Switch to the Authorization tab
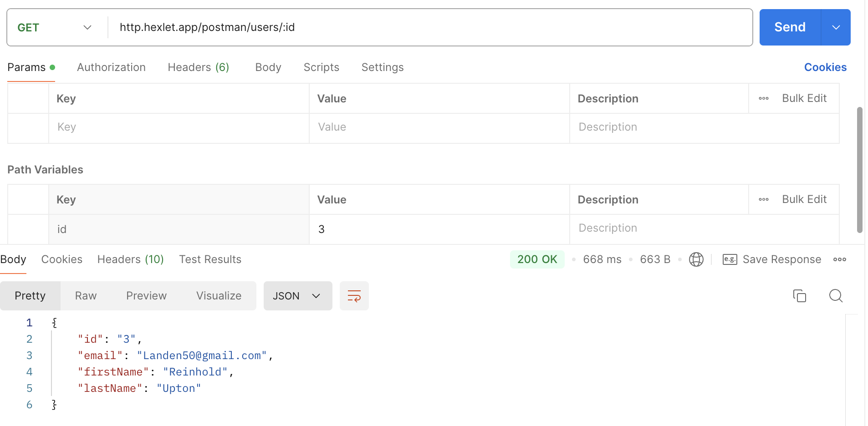Image resolution: width=868 pixels, height=426 pixels. [x=111, y=67]
